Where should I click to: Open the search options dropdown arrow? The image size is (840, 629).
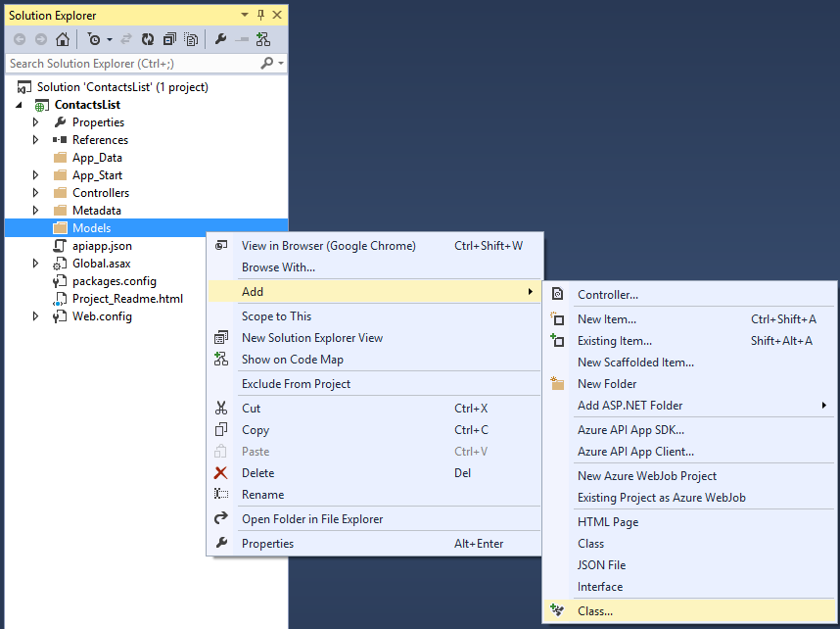coord(281,64)
